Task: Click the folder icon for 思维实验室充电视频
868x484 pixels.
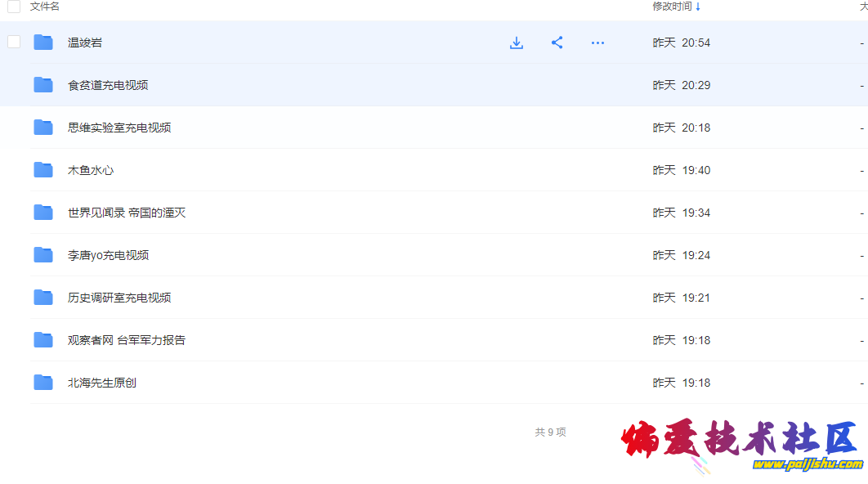Action: pyautogui.click(x=43, y=128)
